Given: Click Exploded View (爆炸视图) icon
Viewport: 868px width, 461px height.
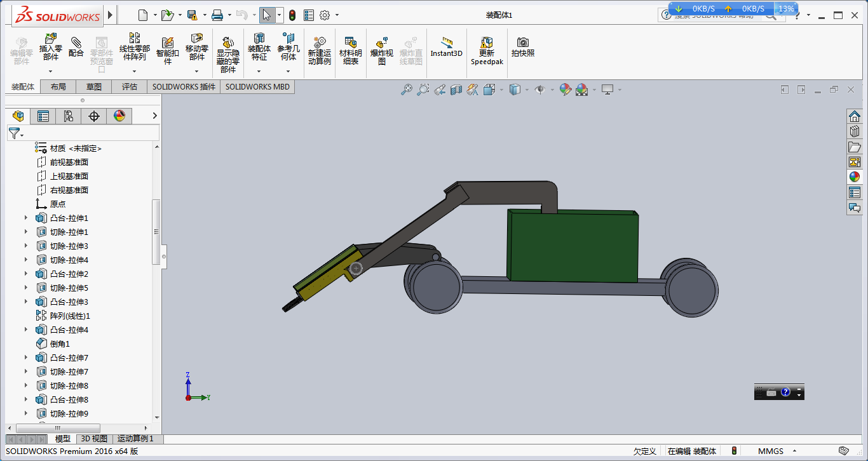Looking at the screenshot, I should click(382, 43).
